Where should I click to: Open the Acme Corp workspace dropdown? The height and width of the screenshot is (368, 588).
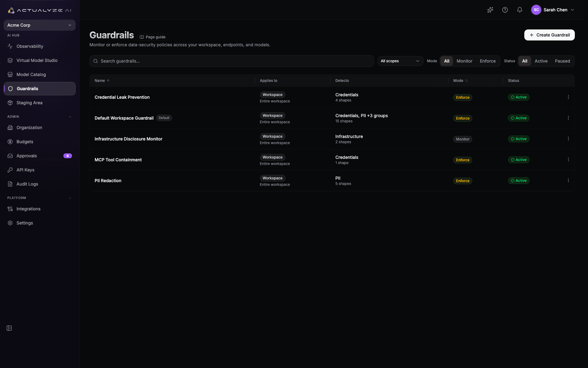pos(40,25)
